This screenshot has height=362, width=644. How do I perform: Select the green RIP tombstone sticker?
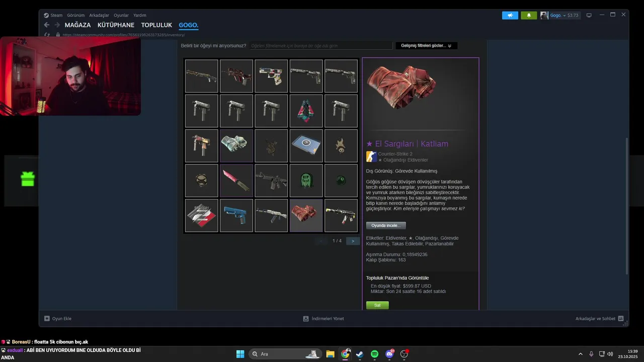(306, 180)
